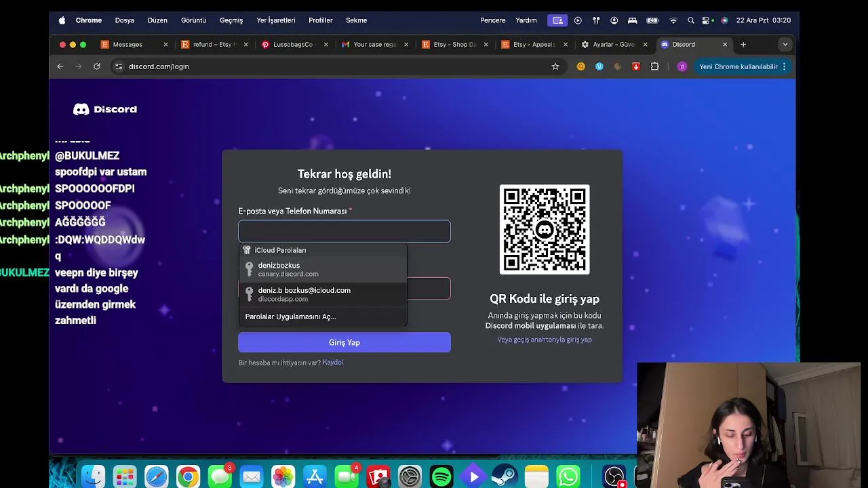
Task: Select saved password denizbozkus canary.discord.com
Action: [x=323, y=269]
